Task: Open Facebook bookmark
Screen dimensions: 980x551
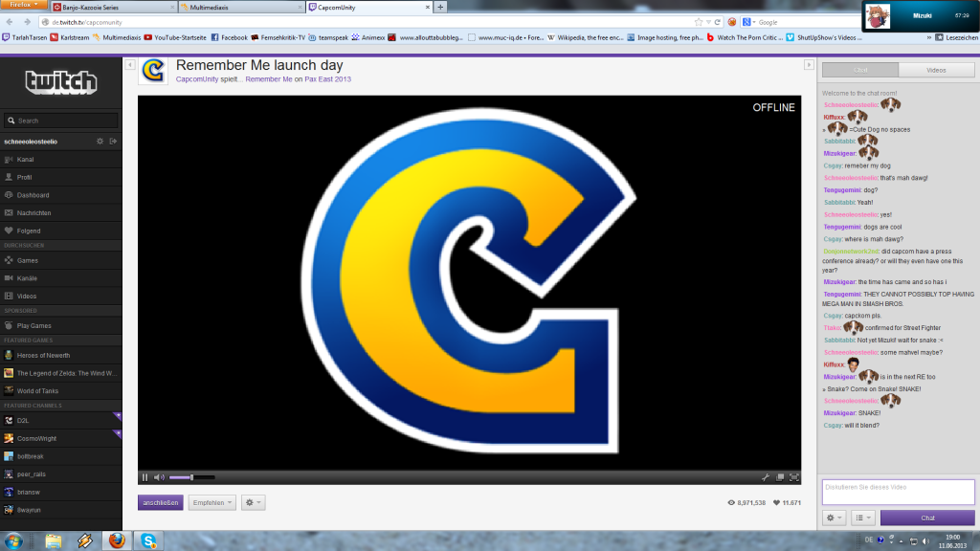Action: click(x=230, y=37)
